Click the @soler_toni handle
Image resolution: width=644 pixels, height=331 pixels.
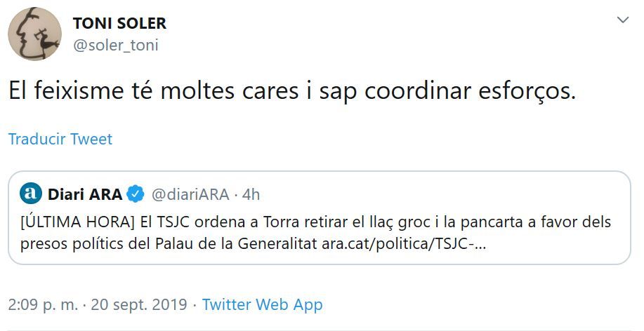115,46
